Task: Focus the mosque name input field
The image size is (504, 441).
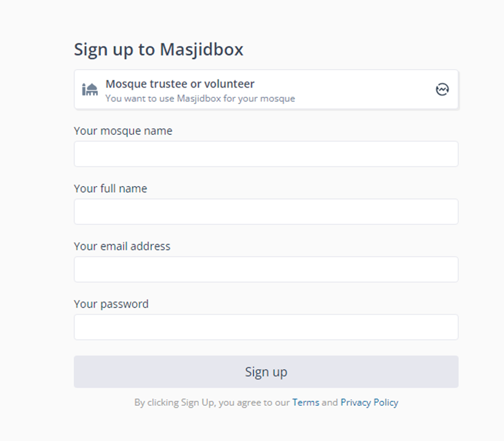Action: [266, 154]
